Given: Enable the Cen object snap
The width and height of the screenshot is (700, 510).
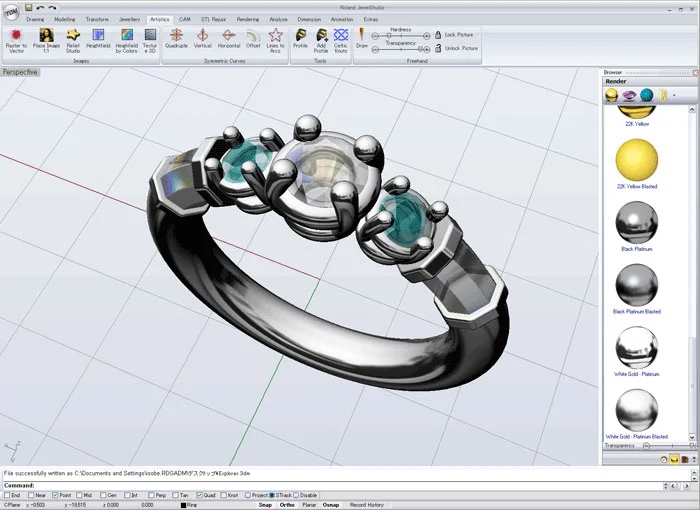Looking at the screenshot, I should [x=103, y=495].
